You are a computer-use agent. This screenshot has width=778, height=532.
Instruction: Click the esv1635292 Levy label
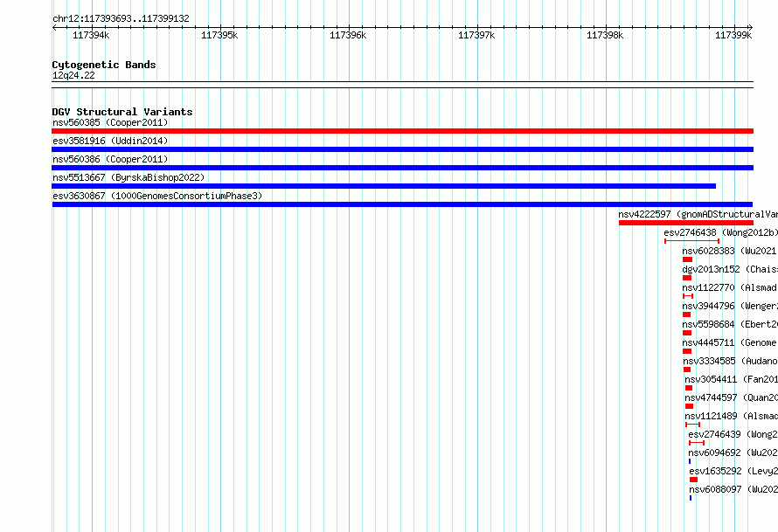tap(733, 471)
